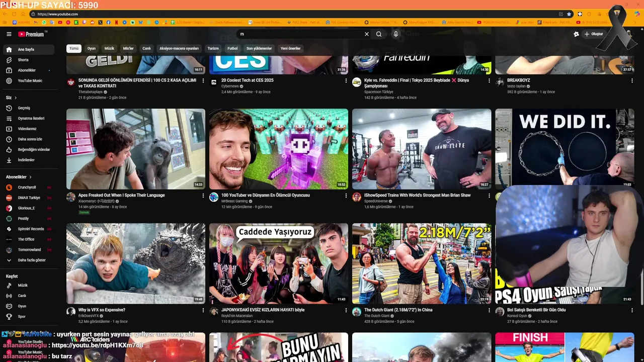Viewport: 644px width, 362px height.
Task: Open Geçmiş history page
Action: click(x=30, y=108)
